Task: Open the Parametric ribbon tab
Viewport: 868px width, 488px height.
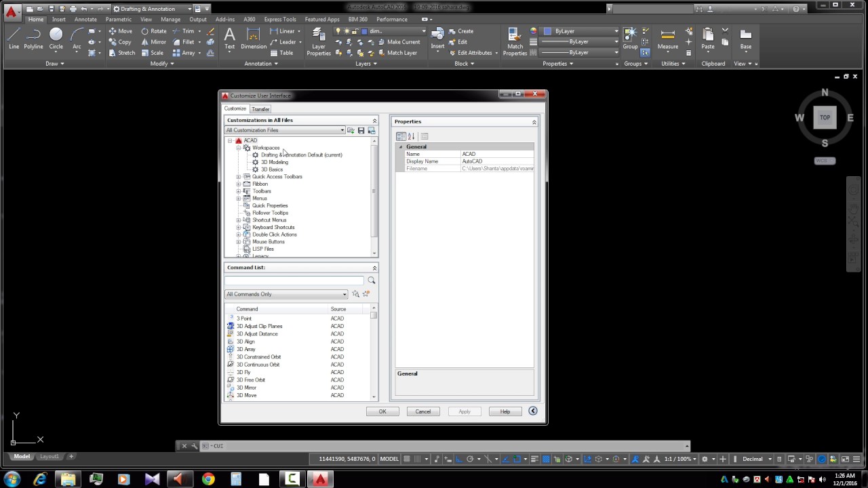Action: pos(119,20)
